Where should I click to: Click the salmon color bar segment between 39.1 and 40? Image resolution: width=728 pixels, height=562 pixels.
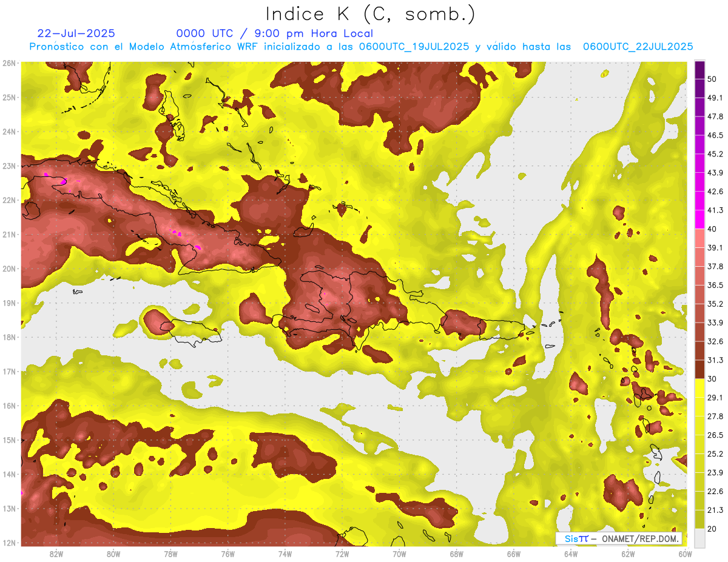coord(699,238)
